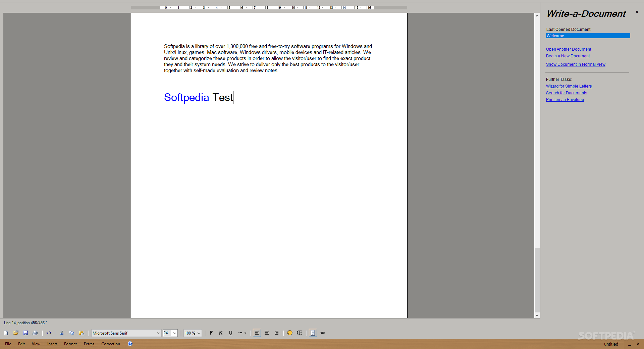Create a new blank document icon

pyautogui.click(x=6, y=333)
